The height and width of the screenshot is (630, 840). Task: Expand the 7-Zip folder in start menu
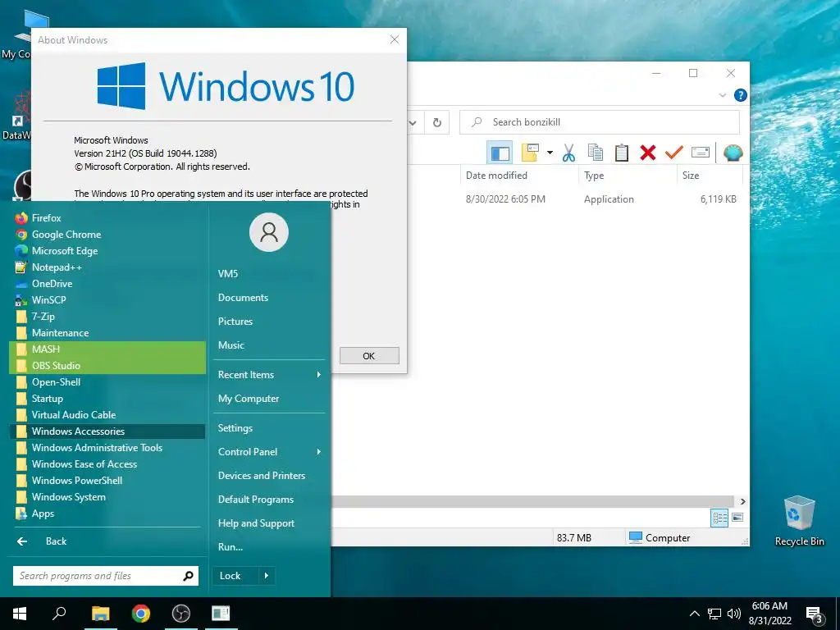[x=107, y=317]
